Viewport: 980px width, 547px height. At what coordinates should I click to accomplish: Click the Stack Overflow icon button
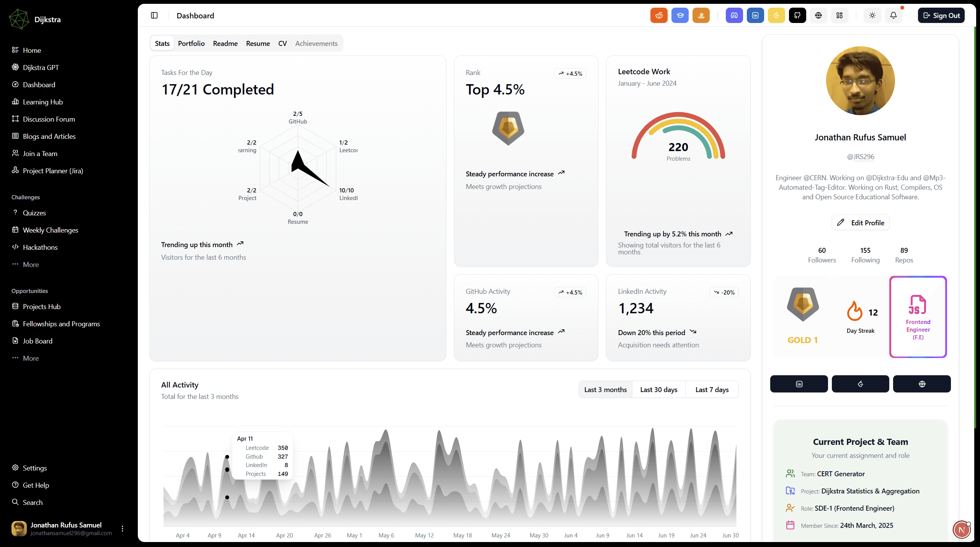click(x=701, y=15)
